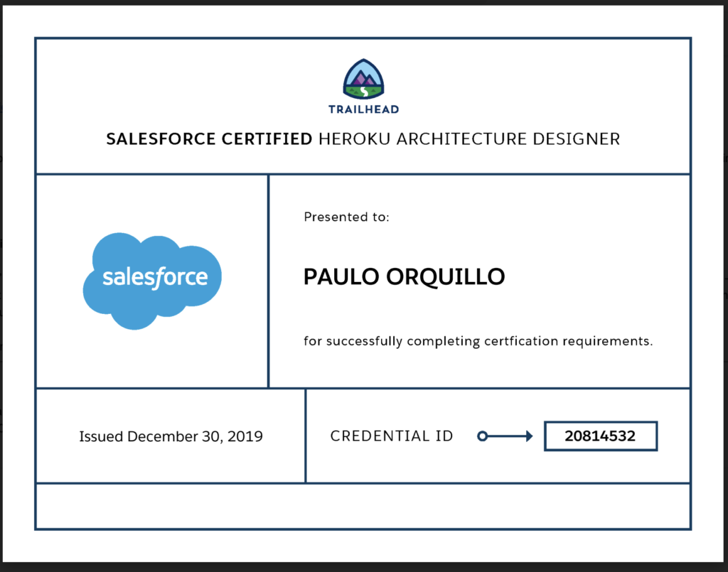The width and height of the screenshot is (728, 572).
Task: Click the 'CREDENTIAL ID' label
Action: pyautogui.click(x=392, y=436)
